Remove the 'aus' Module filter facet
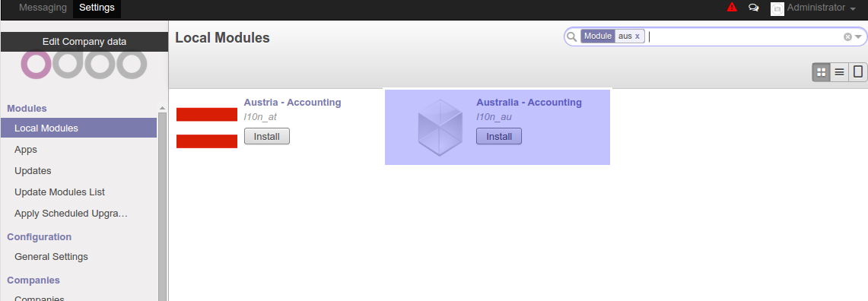The width and height of the screenshot is (868, 301). (637, 36)
